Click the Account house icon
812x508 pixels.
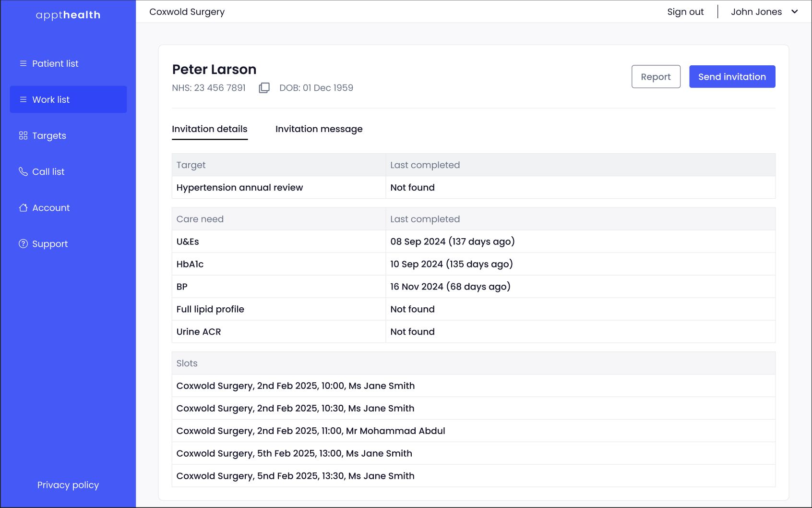[x=23, y=207]
